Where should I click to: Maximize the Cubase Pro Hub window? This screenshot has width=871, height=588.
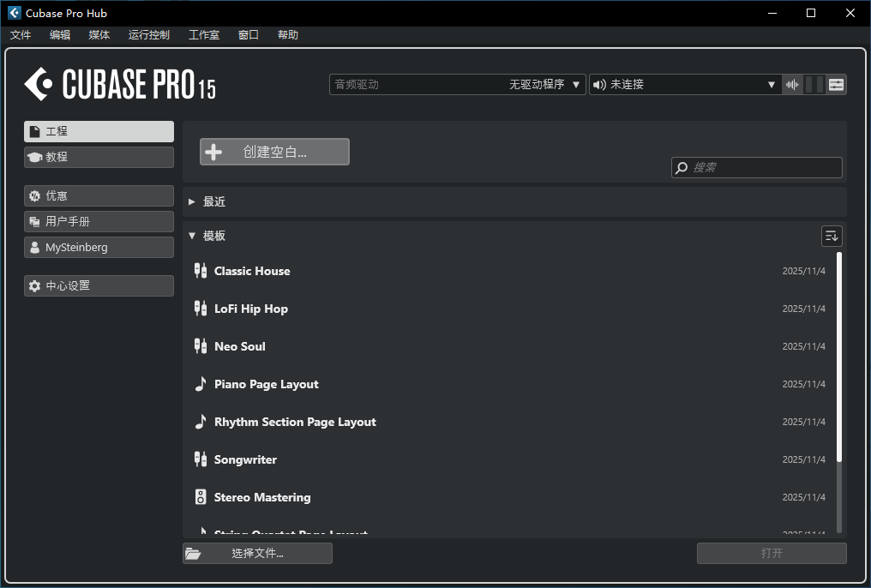pyautogui.click(x=811, y=13)
